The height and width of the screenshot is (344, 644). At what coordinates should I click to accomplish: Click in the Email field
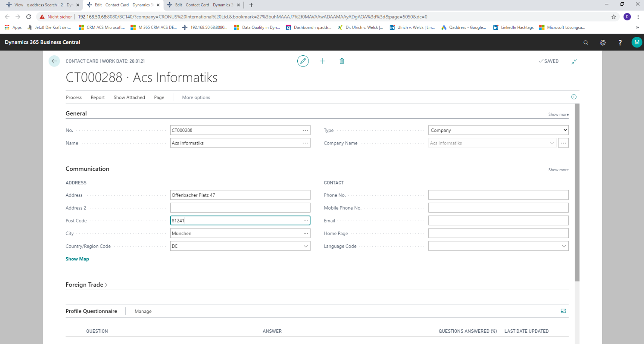498,221
